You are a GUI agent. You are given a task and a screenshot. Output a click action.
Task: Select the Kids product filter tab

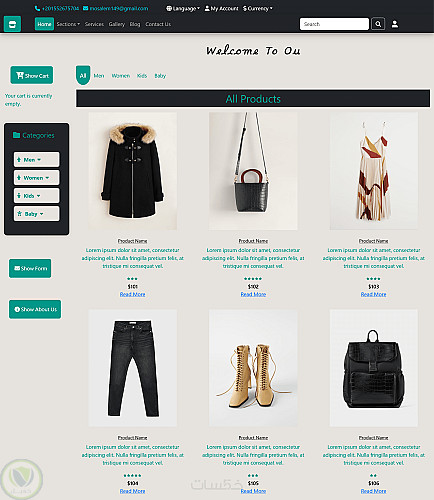pos(142,76)
